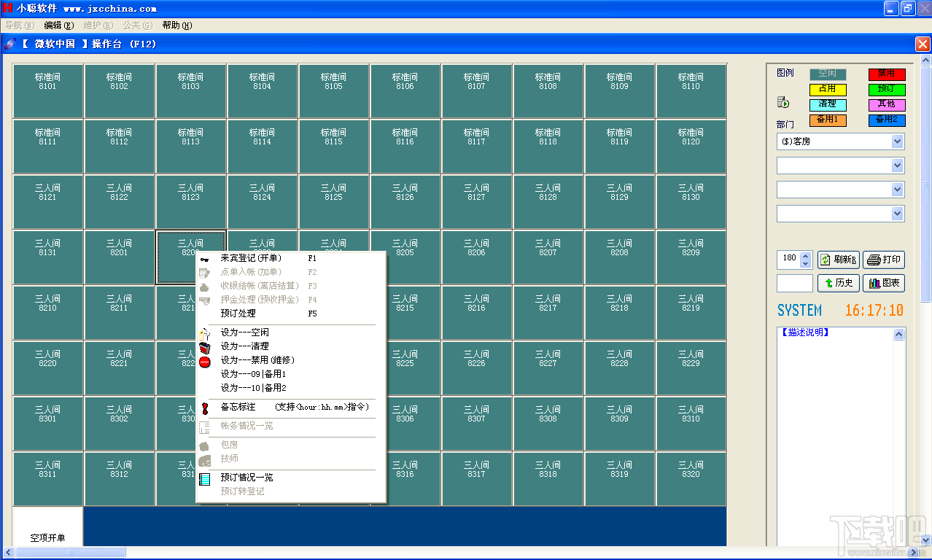This screenshot has height=560, width=932.
Task: Click the orange 备用1 legend swatch
Action: 828,120
